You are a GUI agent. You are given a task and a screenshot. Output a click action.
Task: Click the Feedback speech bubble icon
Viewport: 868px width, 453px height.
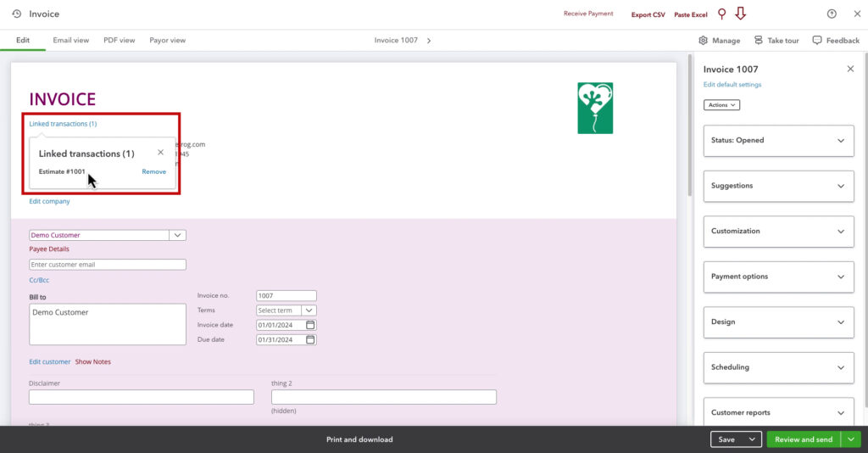[817, 41]
